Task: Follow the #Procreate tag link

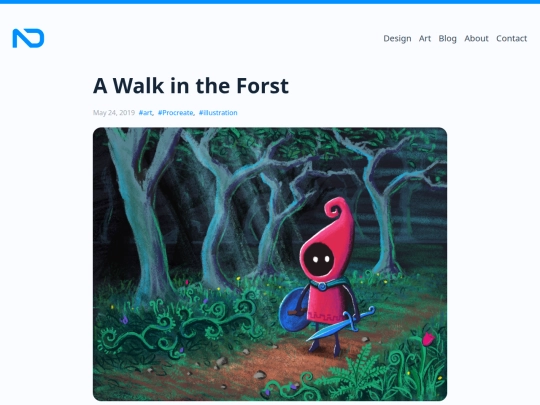Action: click(x=176, y=113)
